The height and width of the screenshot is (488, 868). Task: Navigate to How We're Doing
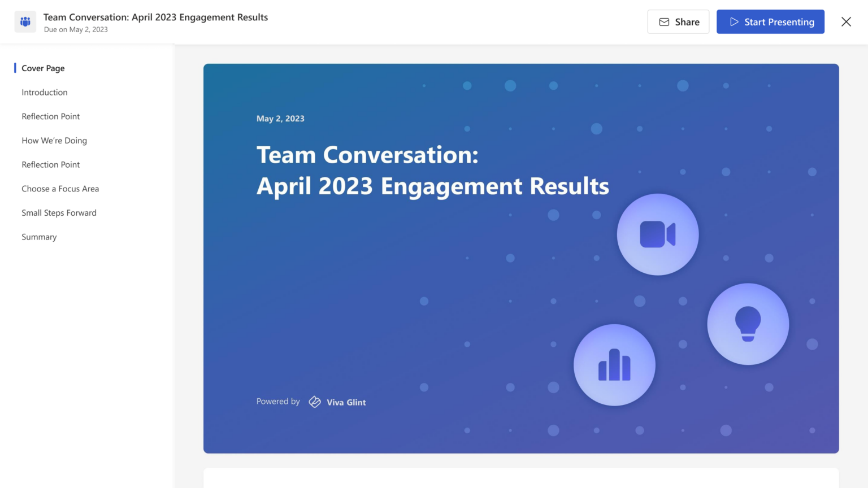pyautogui.click(x=54, y=141)
